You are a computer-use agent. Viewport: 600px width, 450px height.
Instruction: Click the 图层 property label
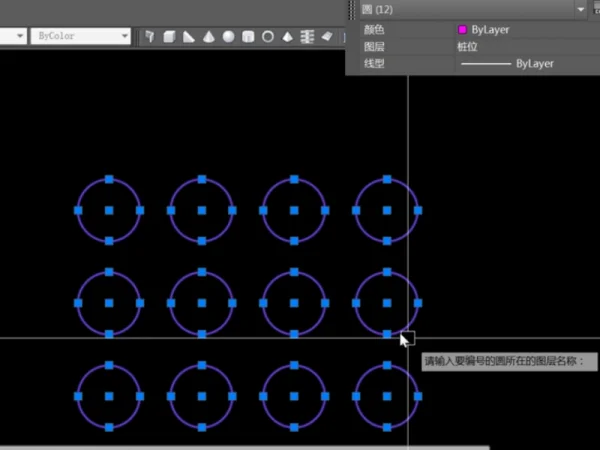click(x=374, y=47)
